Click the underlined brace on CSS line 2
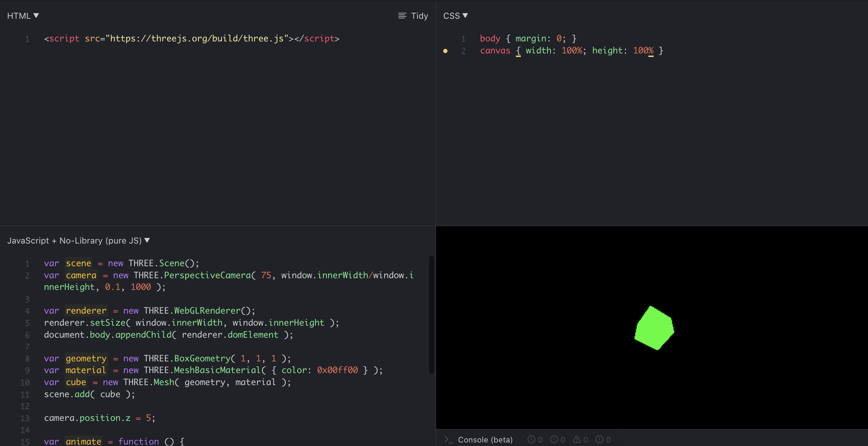Image resolution: width=868 pixels, height=446 pixels. (518, 51)
